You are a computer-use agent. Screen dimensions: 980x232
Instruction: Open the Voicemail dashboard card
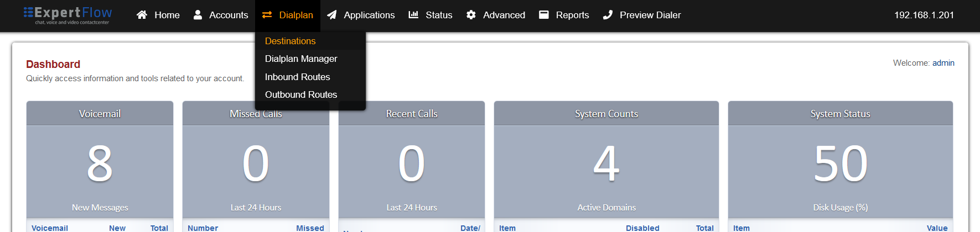point(100,163)
